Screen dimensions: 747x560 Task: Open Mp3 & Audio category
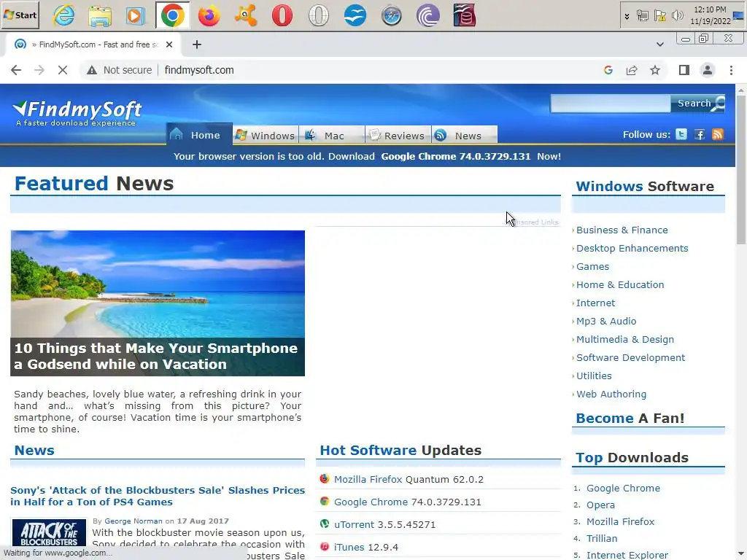click(606, 321)
